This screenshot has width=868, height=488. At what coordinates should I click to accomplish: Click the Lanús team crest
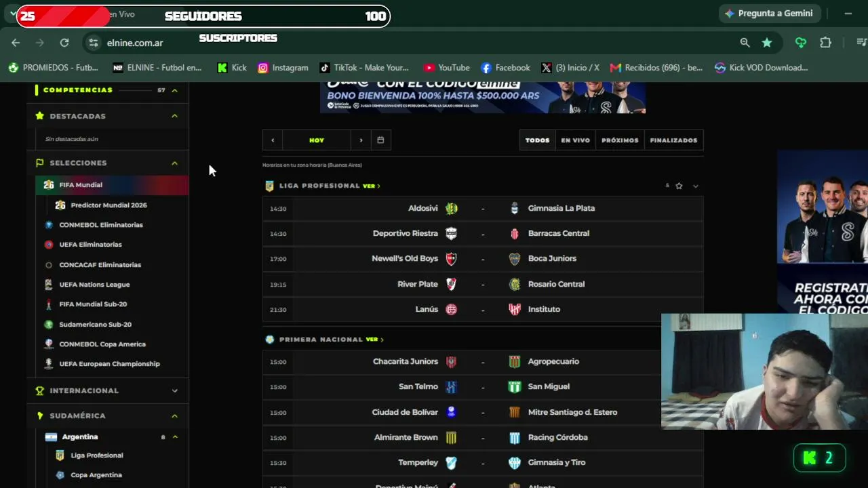451,309
